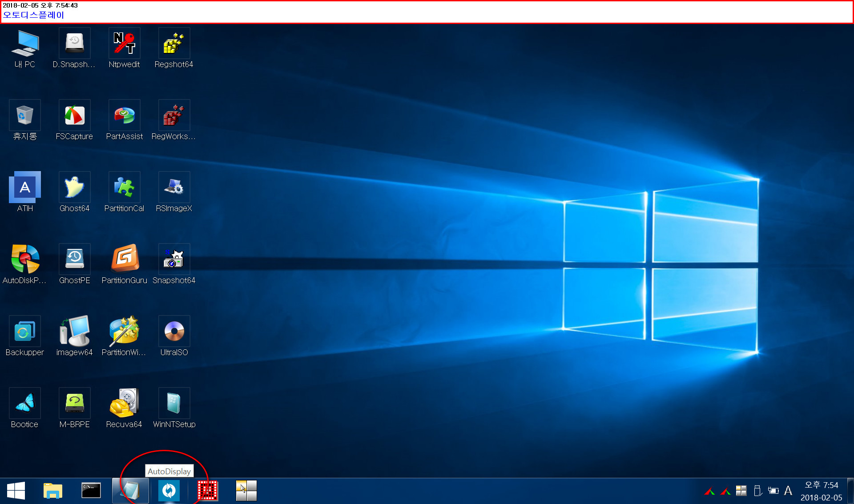Viewport: 854px width, 504px height.
Task: Open the Windows Start menu
Action: coord(16,491)
